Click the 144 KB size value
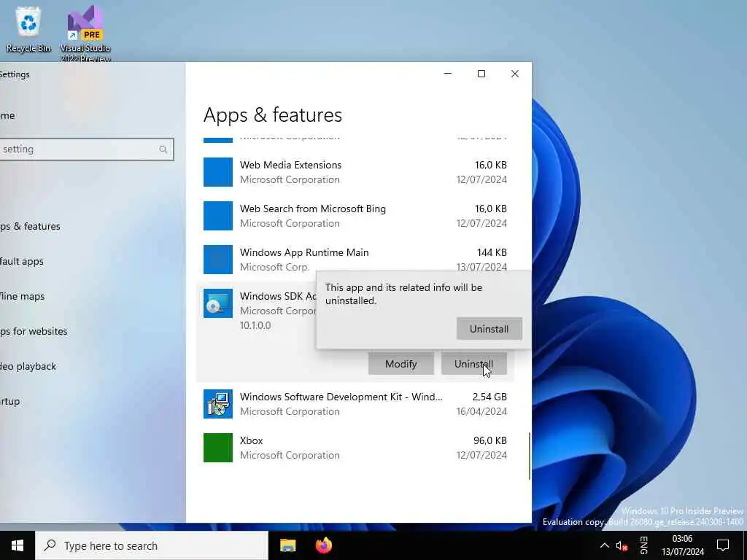 pos(492,252)
